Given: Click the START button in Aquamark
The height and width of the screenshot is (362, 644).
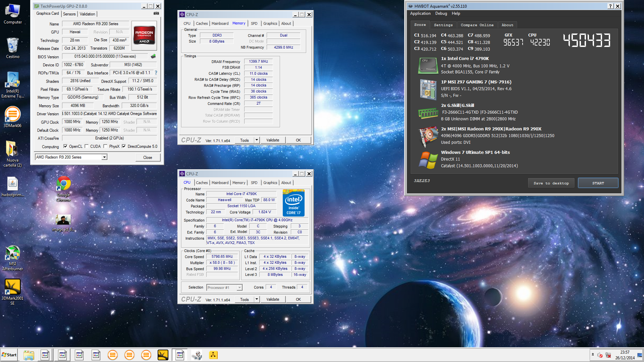Looking at the screenshot, I should (x=598, y=183).
